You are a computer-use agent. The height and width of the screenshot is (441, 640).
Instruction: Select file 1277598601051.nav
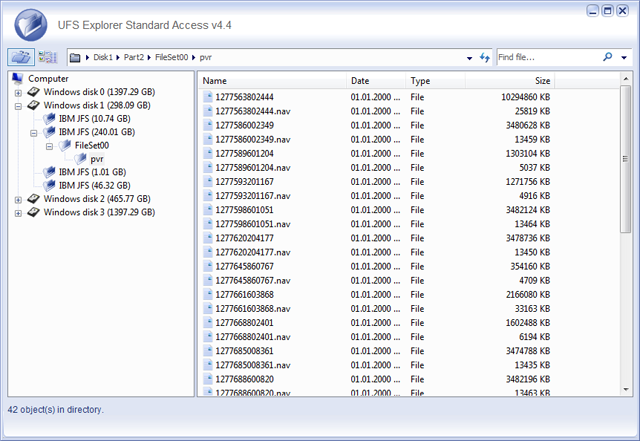pos(253,224)
